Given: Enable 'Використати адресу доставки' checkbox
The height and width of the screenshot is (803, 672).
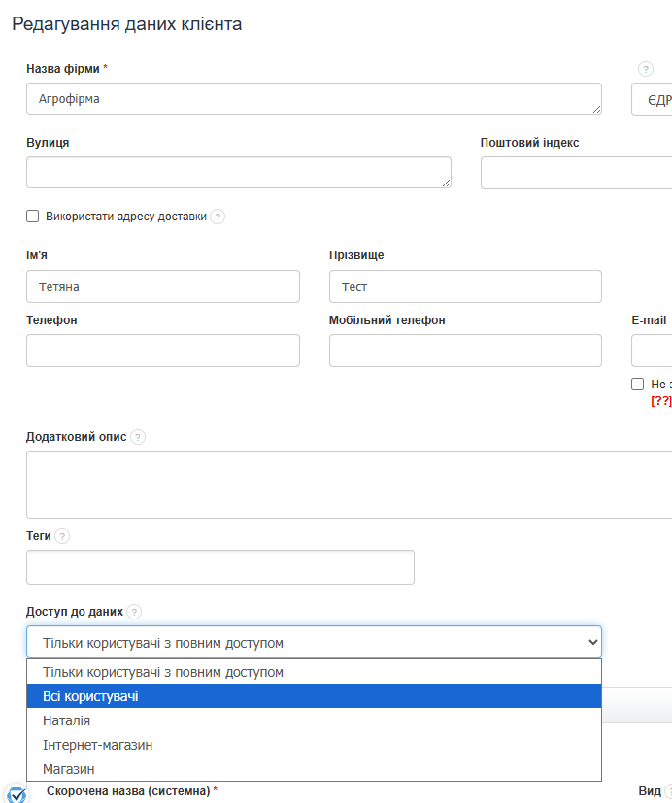Looking at the screenshot, I should coord(33,217).
